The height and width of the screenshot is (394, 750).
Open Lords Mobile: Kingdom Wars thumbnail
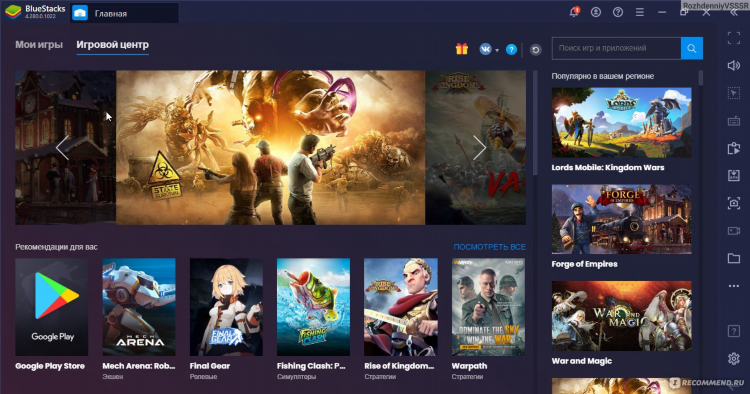pyautogui.click(x=621, y=122)
